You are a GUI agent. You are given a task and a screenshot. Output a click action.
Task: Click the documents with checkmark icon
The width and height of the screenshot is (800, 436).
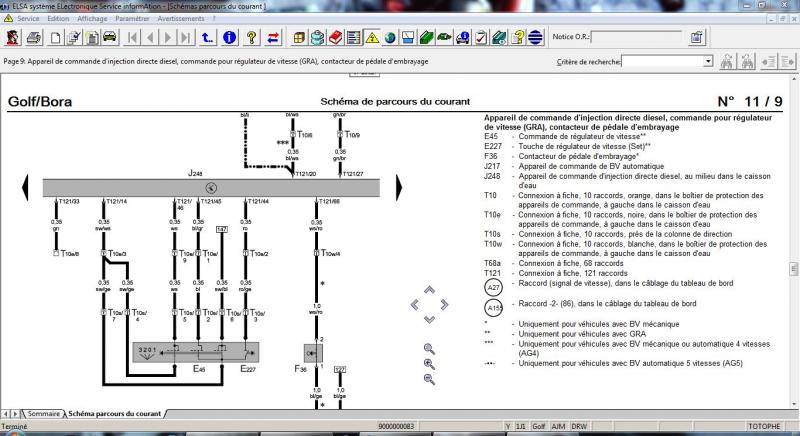(73, 37)
